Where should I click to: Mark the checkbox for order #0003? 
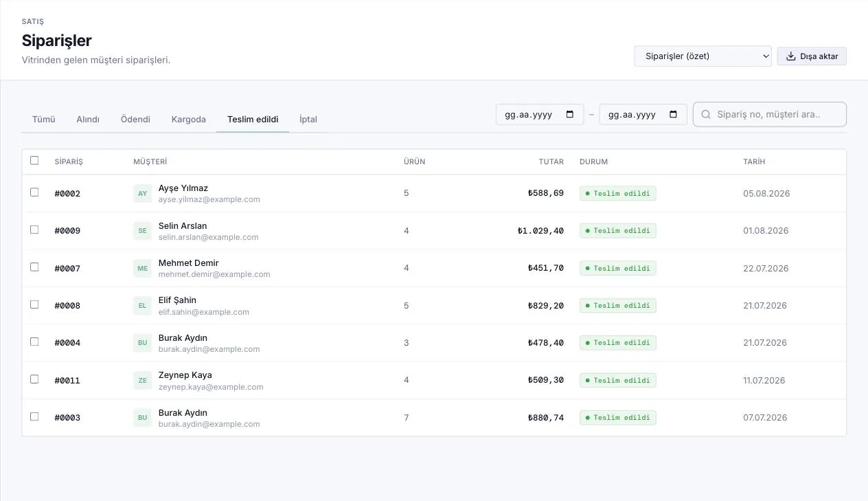tap(34, 416)
